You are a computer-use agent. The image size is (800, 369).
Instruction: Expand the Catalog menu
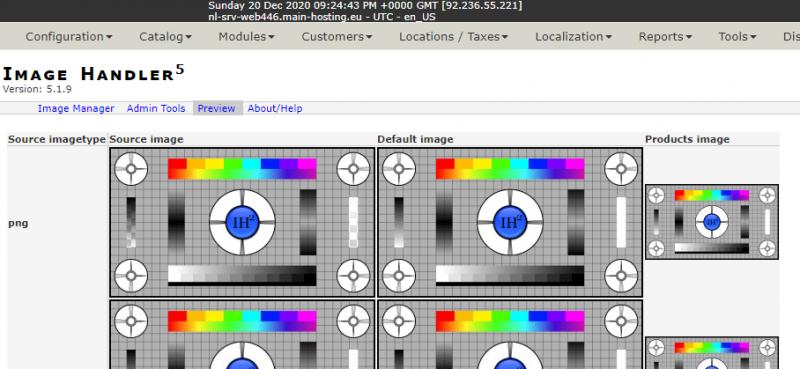point(165,37)
